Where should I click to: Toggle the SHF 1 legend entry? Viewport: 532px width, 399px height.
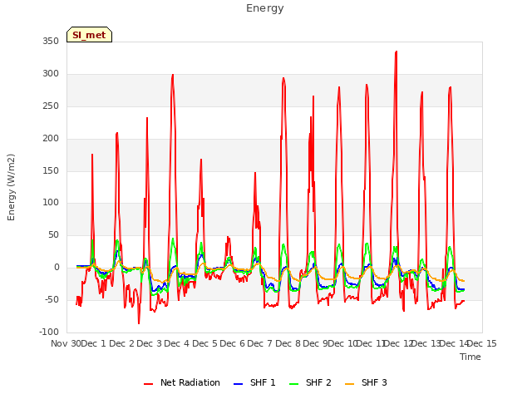254,382
